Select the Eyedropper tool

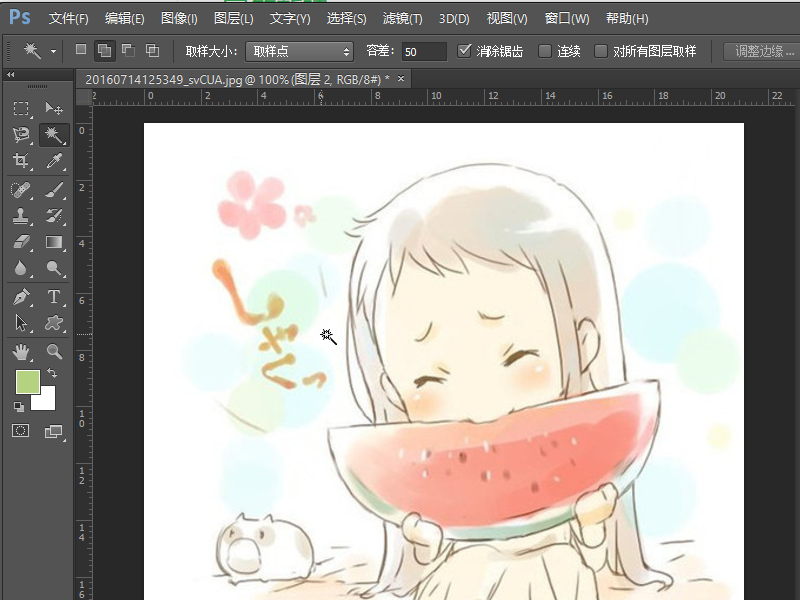(54, 161)
